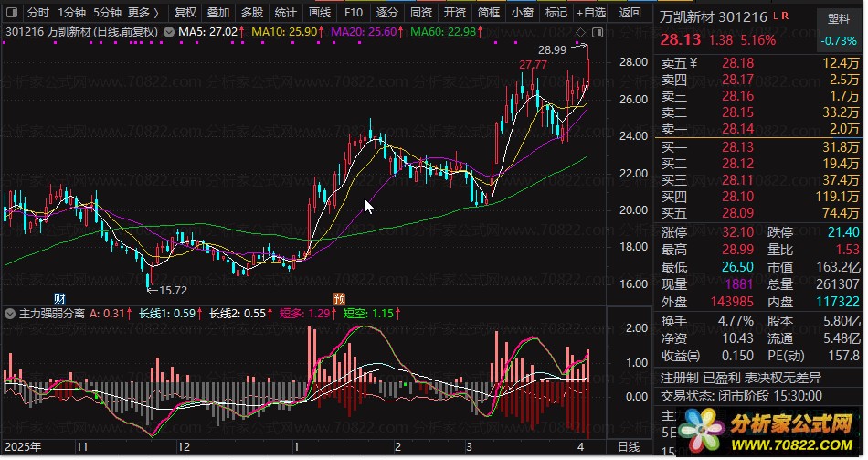Click 返回 to go back
The image size is (868, 460).
(630, 12)
